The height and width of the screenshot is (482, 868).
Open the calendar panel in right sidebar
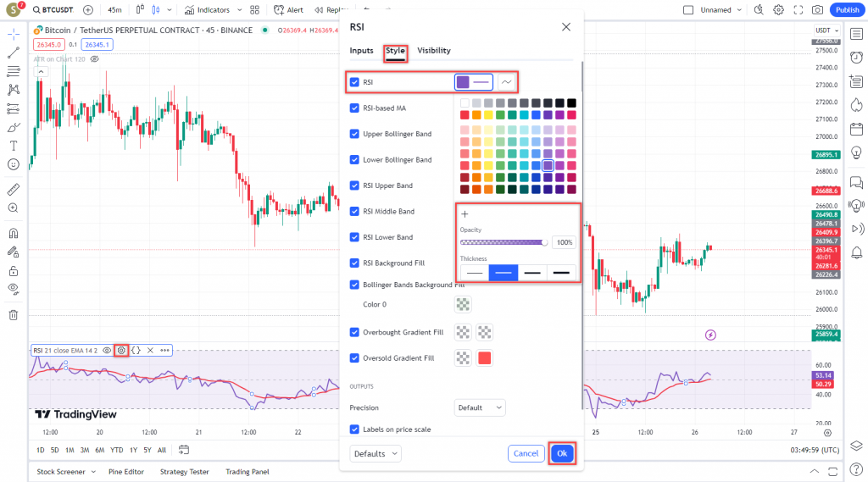pos(856,129)
